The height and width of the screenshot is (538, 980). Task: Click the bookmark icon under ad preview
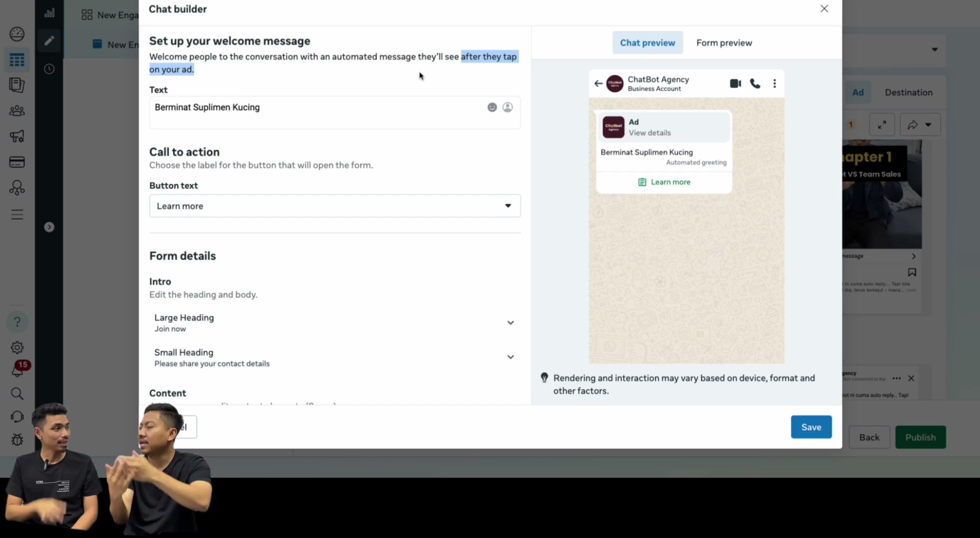912,272
